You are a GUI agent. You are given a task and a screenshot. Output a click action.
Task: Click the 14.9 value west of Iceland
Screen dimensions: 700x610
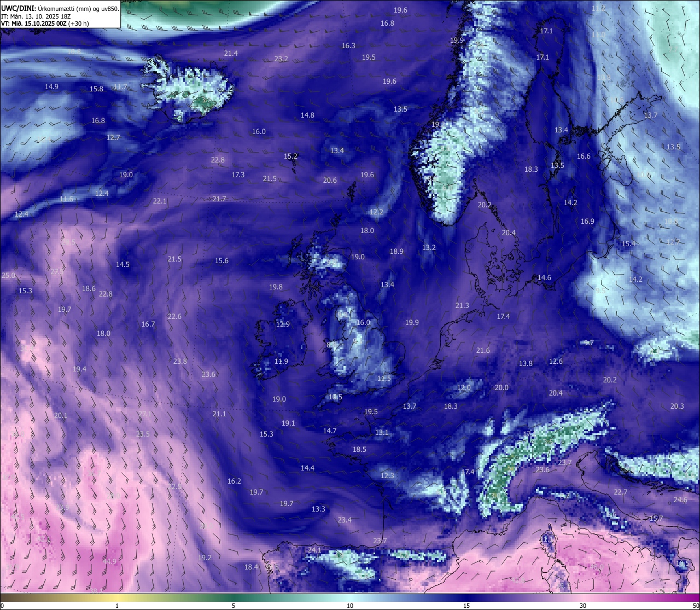coord(51,86)
